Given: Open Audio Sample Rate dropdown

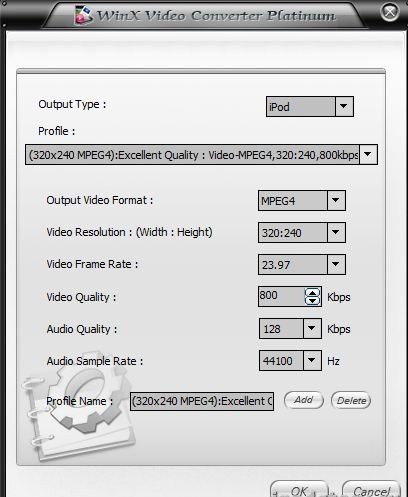Looking at the screenshot, I should coord(312,360).
